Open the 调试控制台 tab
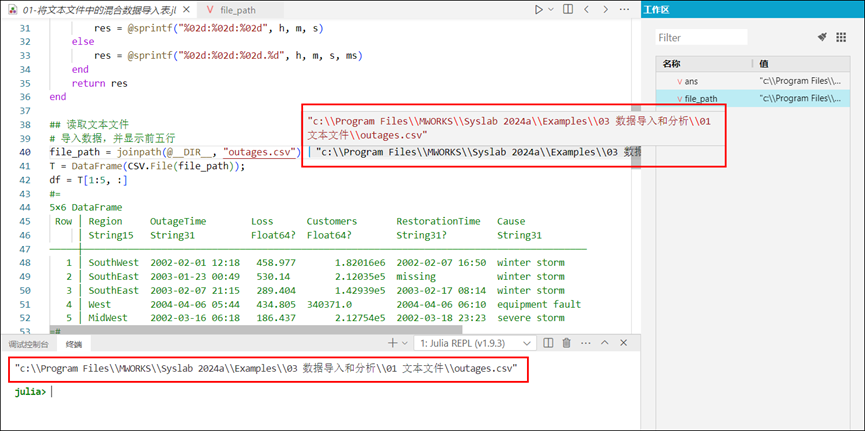This screenshot has width=865, height=431. 28,344
